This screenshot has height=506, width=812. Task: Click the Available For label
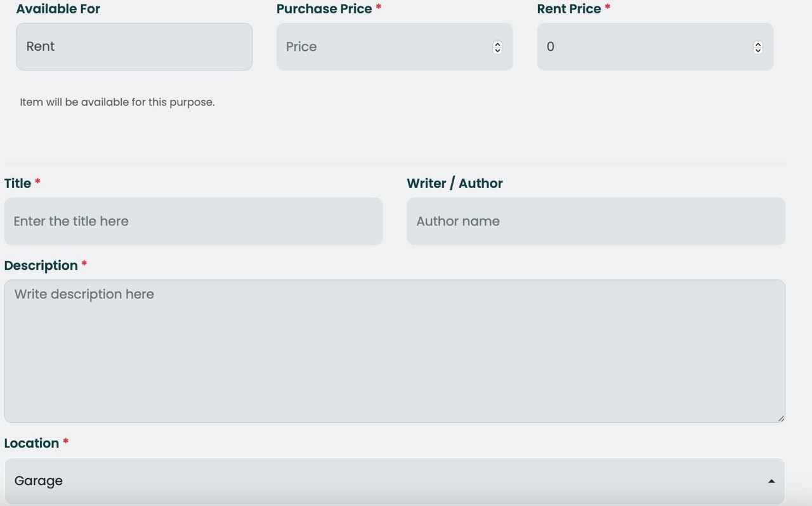tap(58, 9)
